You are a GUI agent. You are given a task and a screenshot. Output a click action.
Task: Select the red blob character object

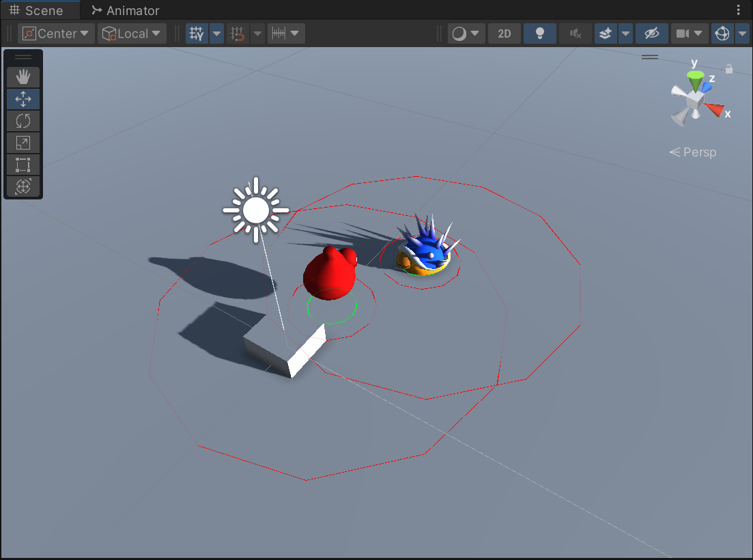tap(330, 272)
